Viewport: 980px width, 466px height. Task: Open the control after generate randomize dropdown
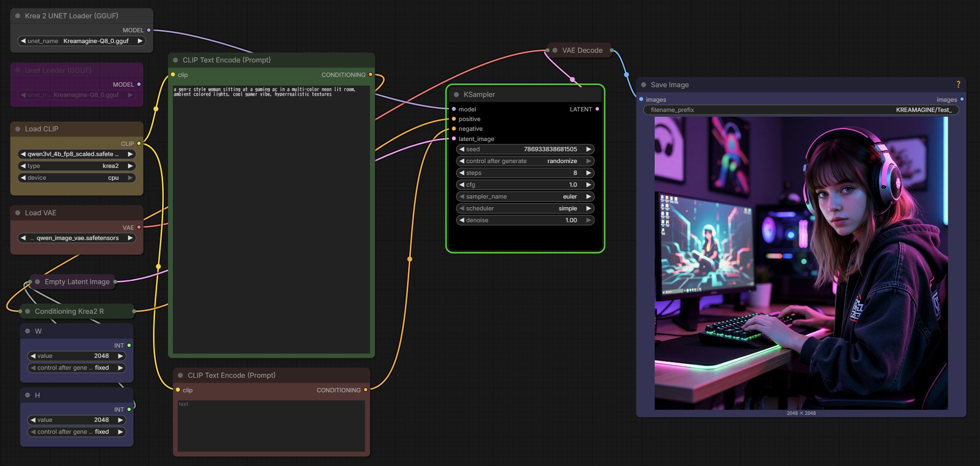click(525, 161)
